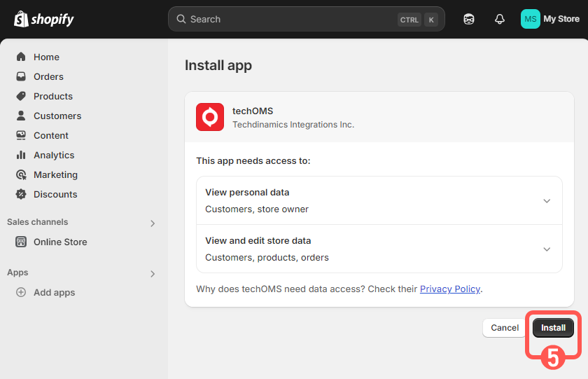Go to Discounts
Screen dimensions: 588x379
55,194
